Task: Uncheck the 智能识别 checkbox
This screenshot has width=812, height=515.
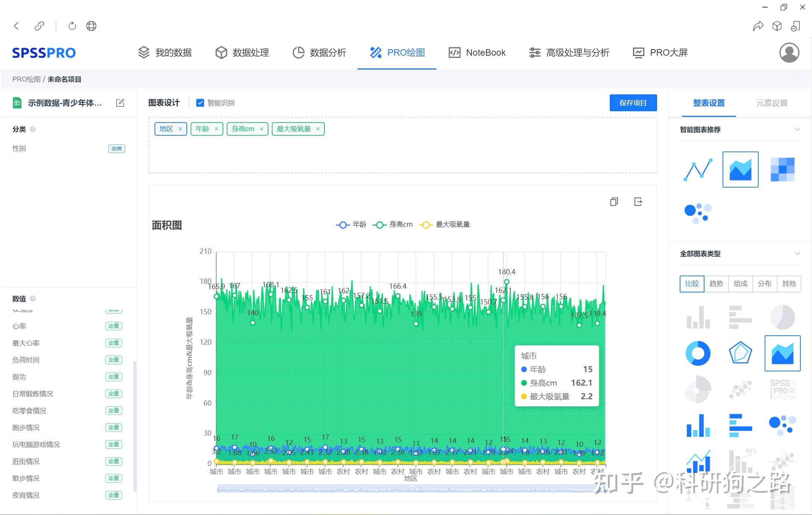Action: tap(200, 103)
